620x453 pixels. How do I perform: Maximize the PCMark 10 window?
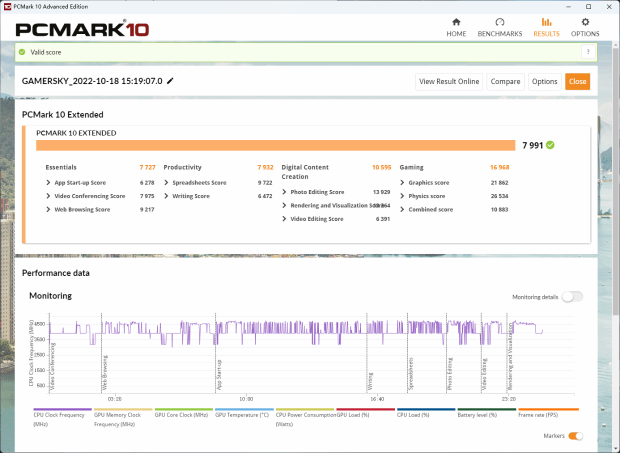(588, 7)
